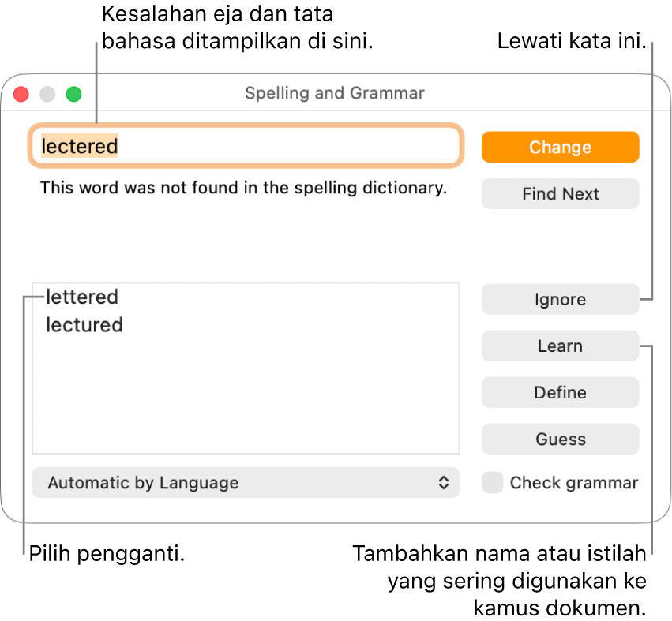Choose the suggestion "lectured"

coord(84,325)
